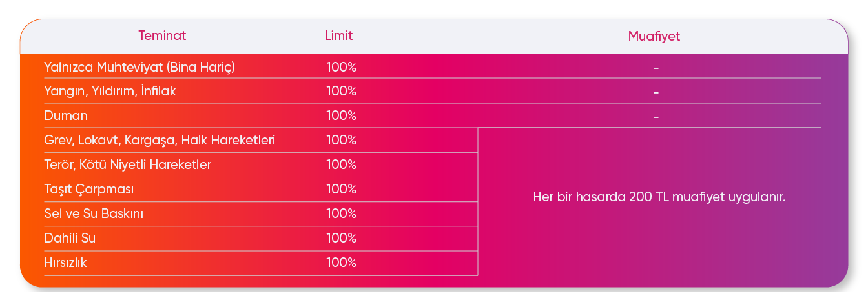Select the Sel ve Su Baskını row

tap(261, 213)
